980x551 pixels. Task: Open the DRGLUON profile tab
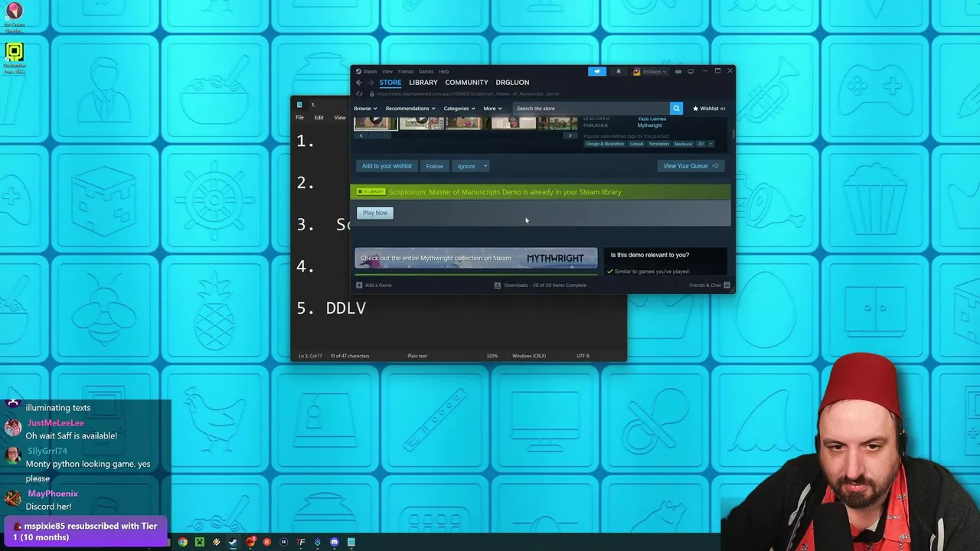coord(512,83)
